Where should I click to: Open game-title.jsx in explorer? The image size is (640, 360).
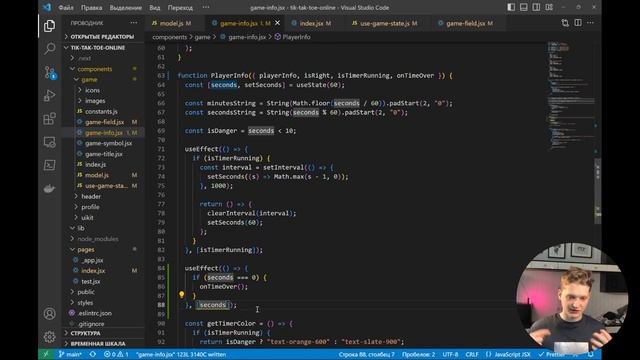click(104, 154)
